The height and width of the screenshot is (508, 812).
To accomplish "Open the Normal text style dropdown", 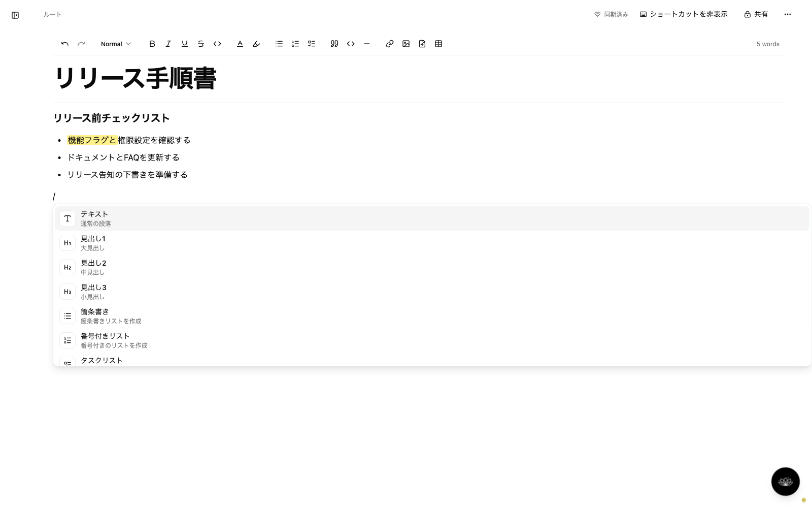I will click(x=116, y=44).
